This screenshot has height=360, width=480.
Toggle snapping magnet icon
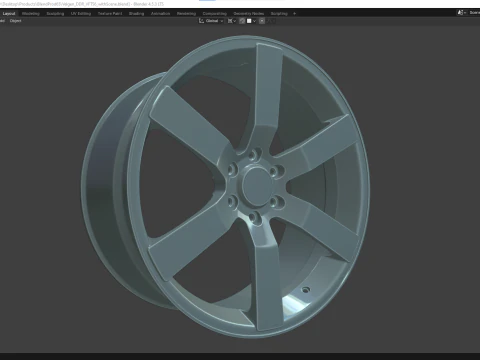coord(242,21)
